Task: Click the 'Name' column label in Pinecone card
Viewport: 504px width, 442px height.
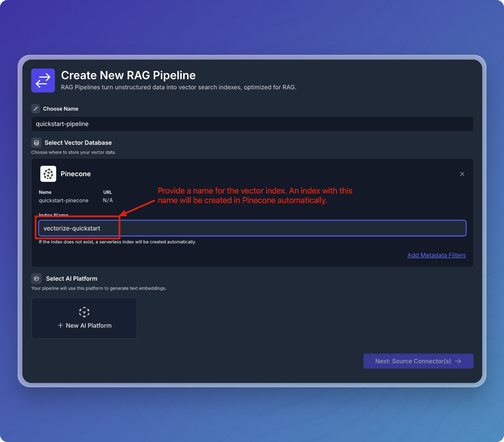Action: [45, 192]
